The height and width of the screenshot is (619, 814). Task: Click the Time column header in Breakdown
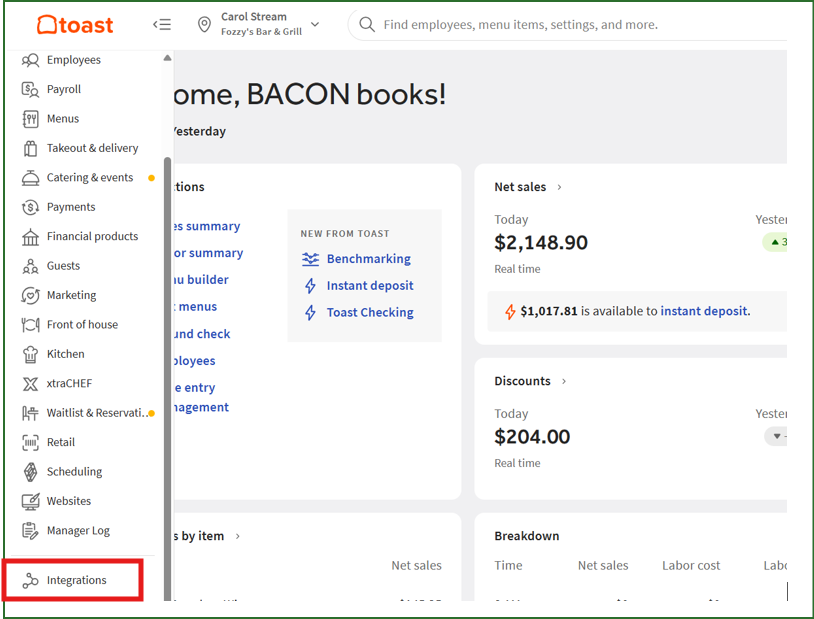(508, 566)
